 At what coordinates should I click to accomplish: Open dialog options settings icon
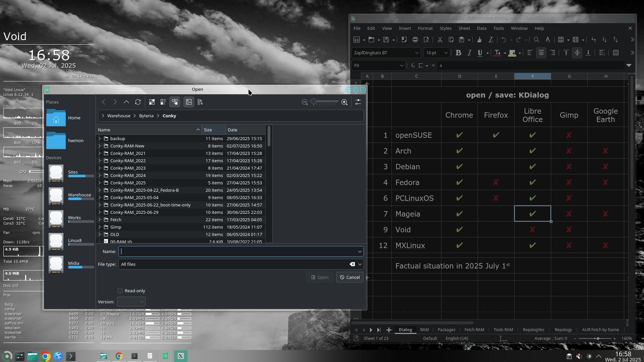(x=358, y=102)
